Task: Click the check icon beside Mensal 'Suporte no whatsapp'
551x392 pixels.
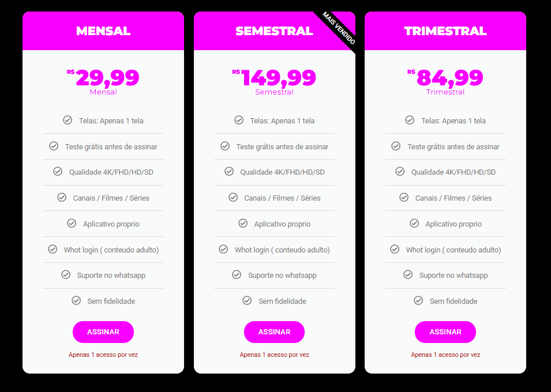Action: coord(66,275)
